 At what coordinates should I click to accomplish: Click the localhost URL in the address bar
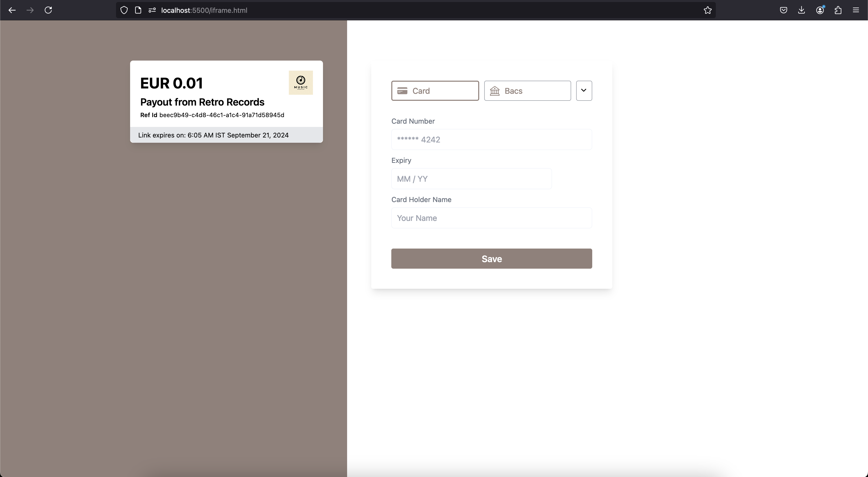pos(204,10)
